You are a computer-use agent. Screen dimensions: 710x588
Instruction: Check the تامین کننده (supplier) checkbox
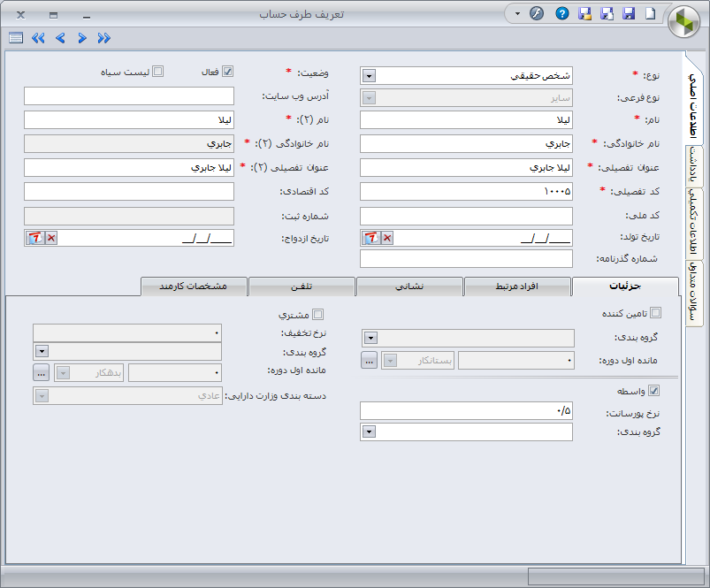click(655, 313)
